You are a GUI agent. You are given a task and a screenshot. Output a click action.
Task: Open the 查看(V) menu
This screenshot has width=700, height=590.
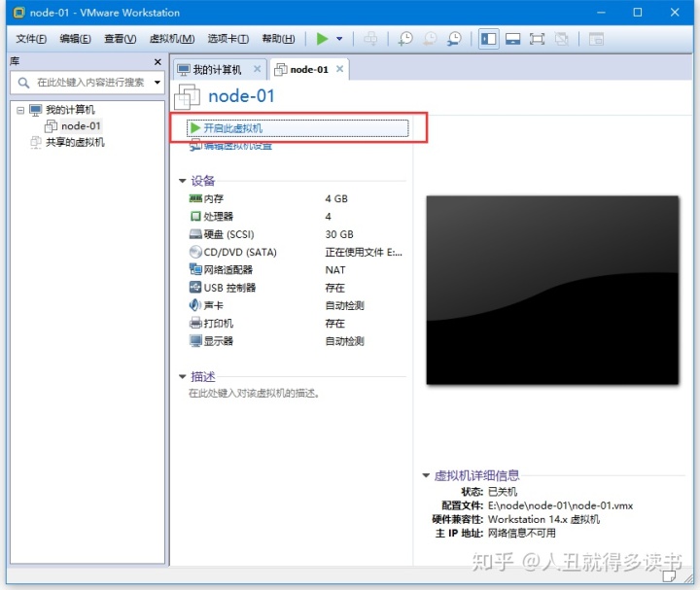tap(121, 39)
